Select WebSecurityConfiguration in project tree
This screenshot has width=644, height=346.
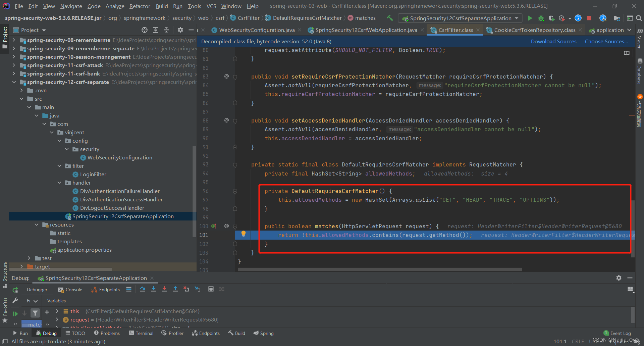click(x=119, y=157)
